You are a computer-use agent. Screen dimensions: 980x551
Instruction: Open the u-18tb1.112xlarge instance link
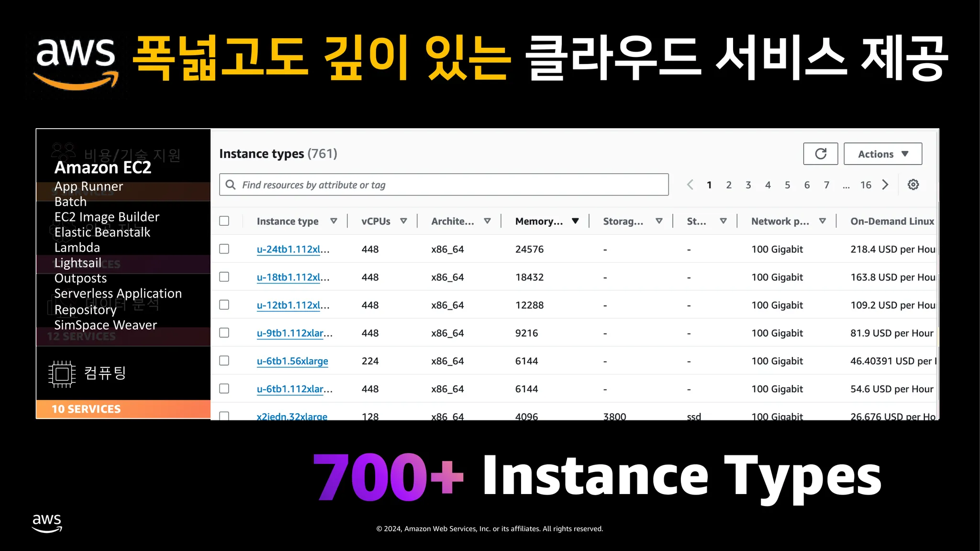point(289,277)
